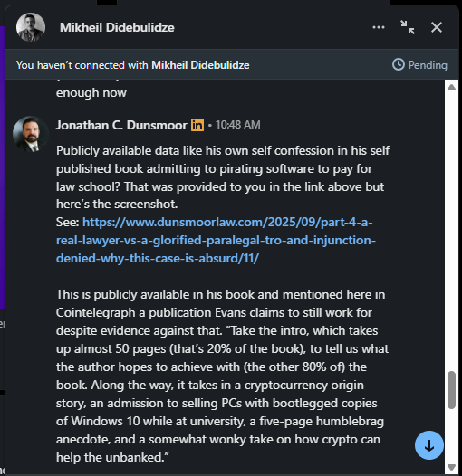Collapse the chat window with the shrink arrows
462x476 pixels.
coord(408,27)
